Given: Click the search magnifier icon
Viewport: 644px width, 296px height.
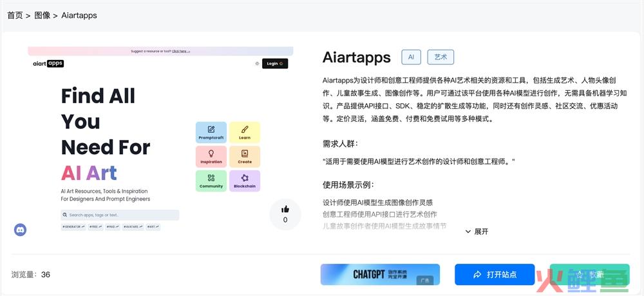Looking at the screenshot, I should [65, 215].
